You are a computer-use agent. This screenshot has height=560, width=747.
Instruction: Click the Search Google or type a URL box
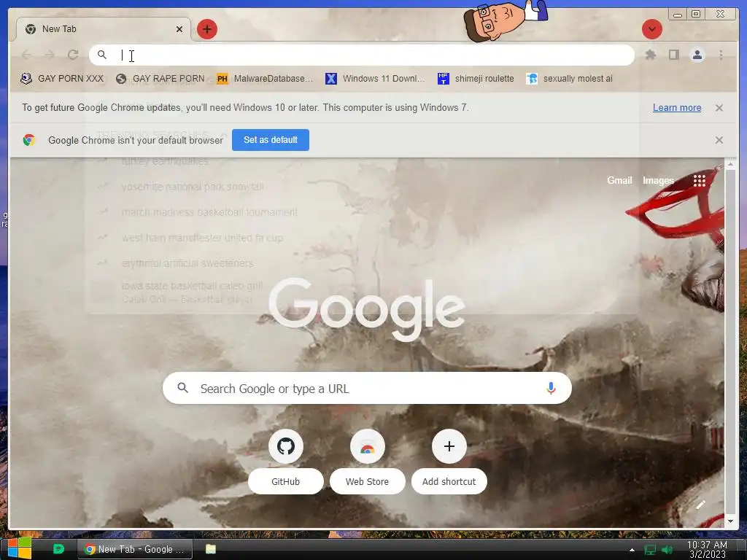pos(367,388)
